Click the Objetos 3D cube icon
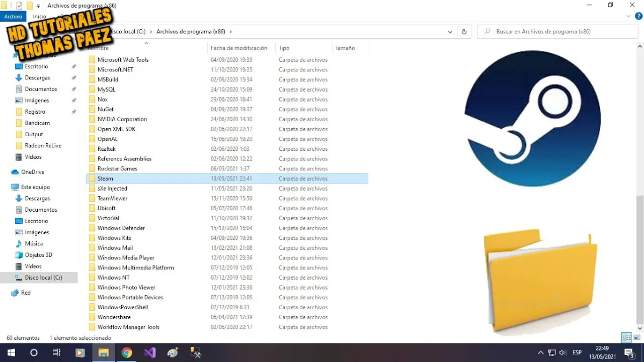The width and height of the screenshot is (644, 362). point(19,255)
